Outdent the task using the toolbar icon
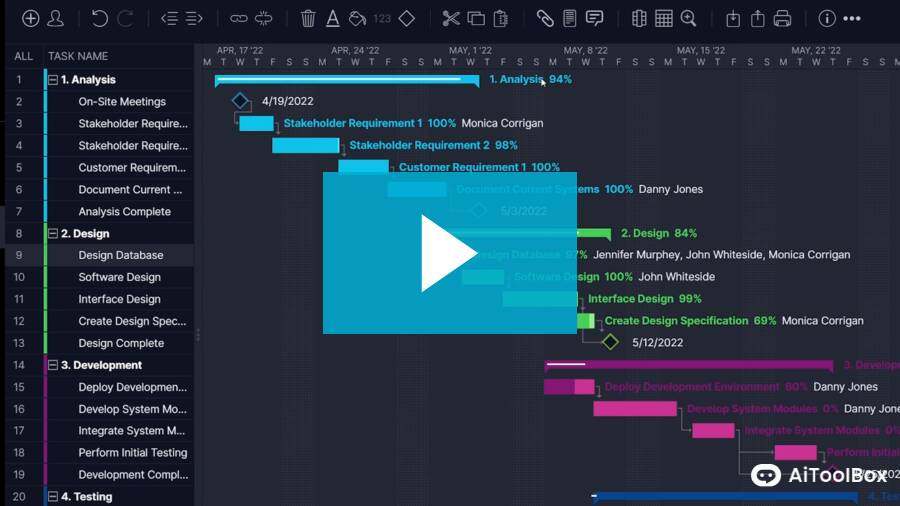Image resolution: width=900 pixels, height=506 pixels. (x=169, y=18)
